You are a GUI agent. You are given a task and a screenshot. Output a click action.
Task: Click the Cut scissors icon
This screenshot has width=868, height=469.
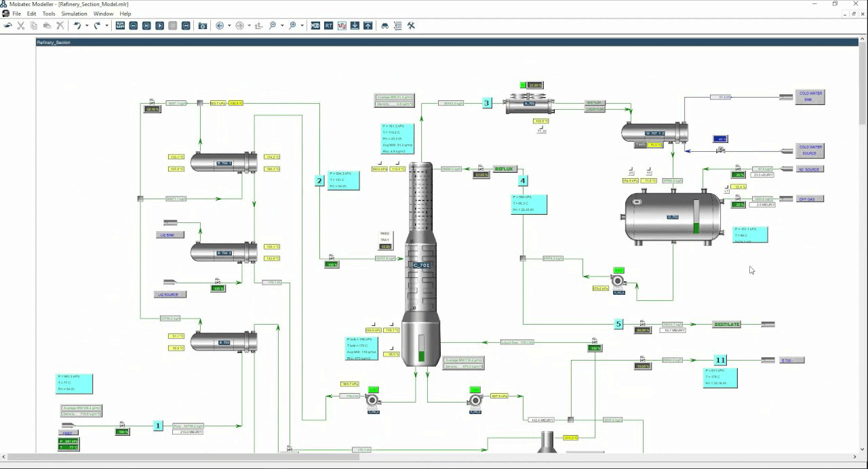21,26
